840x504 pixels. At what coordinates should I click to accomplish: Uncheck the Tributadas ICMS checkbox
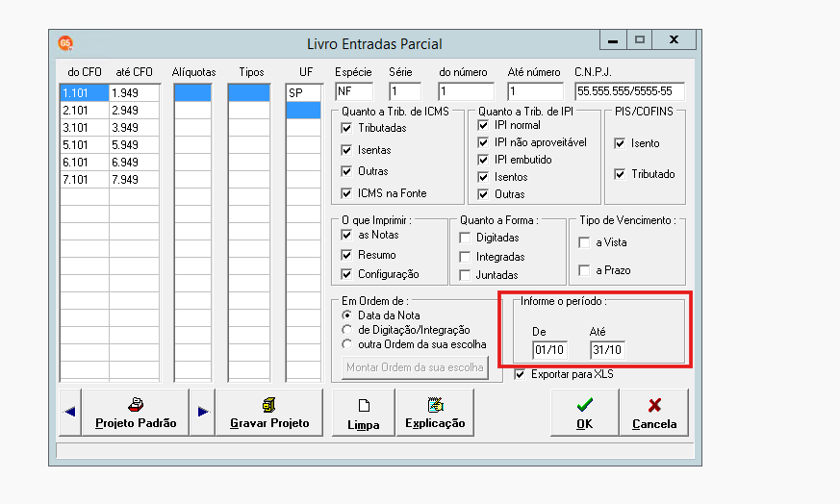(x=346, y=128)
